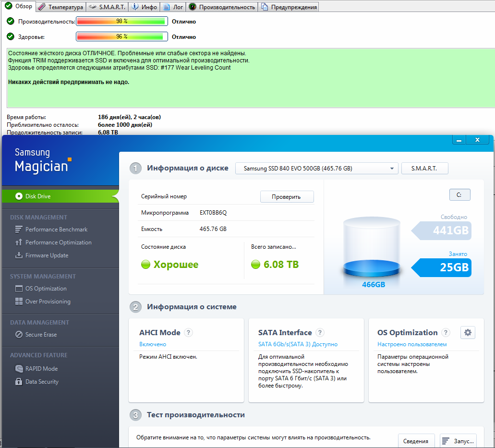Click the 96% health bar
The height and width of the screenshot is (448, 495).
tap(122, 36)
